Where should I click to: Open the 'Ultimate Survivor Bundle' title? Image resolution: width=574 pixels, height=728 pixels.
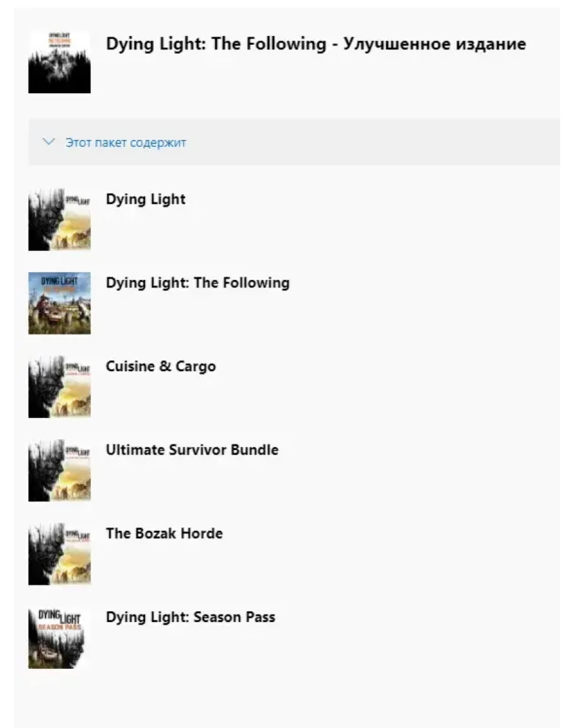[x=192, y=450]
